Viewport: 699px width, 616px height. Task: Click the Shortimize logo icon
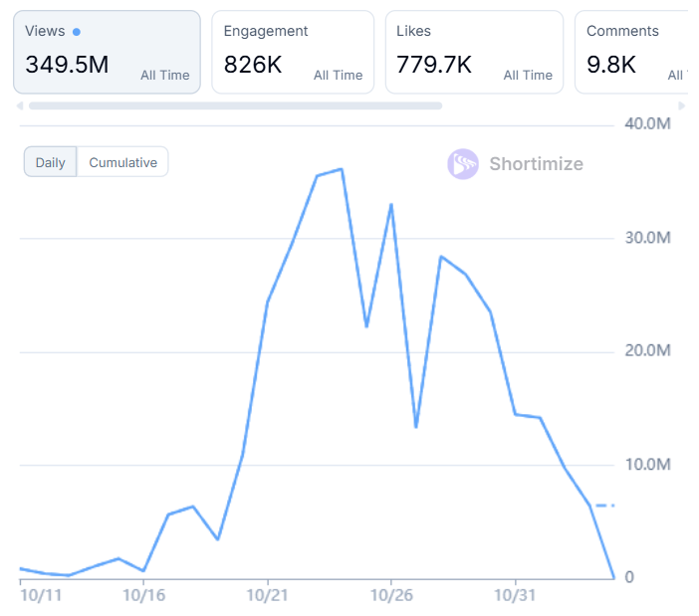tap(463, 164)
